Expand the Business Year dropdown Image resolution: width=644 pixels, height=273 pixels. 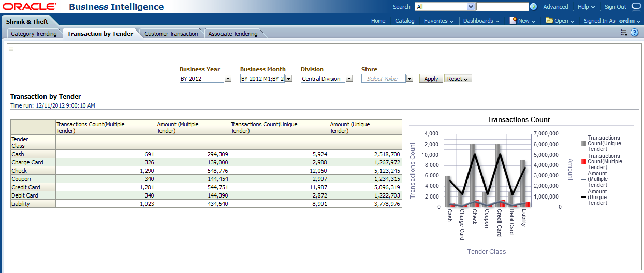pyautogui.click(x=228, y=79)
